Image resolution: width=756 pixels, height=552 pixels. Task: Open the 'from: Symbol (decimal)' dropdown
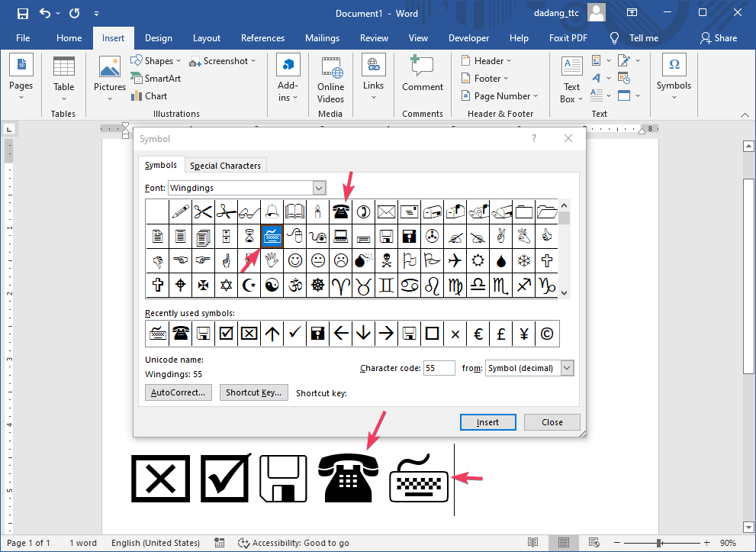566,368
